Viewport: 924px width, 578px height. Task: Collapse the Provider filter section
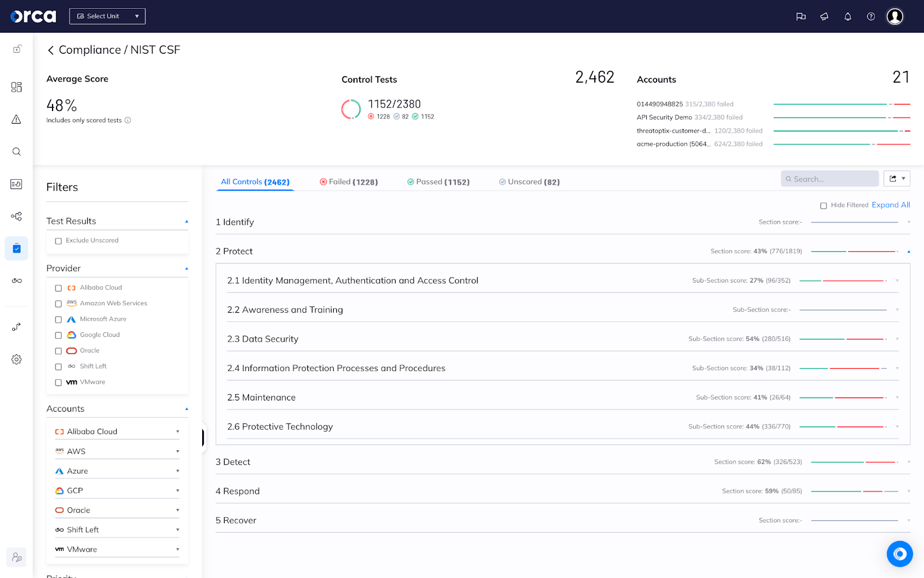[x=186, y=268]
